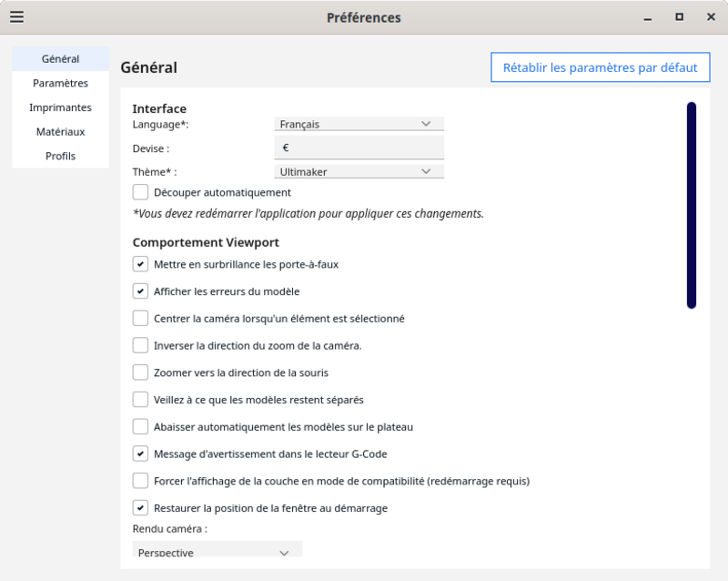The width and height of the screenshot is (728, 581).
Task: Expand the Language dropdown showing Français
Action: click(359, 124)
